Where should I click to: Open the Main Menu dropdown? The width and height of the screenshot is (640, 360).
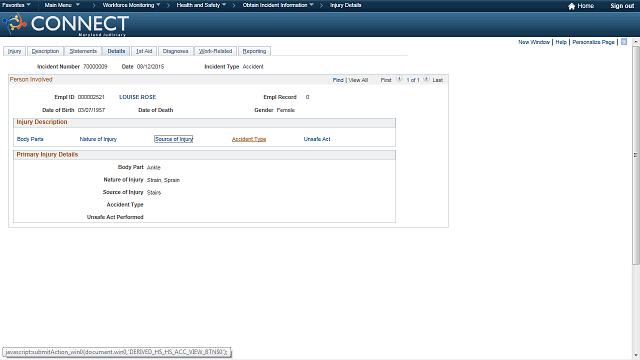[x=62, y=5]
